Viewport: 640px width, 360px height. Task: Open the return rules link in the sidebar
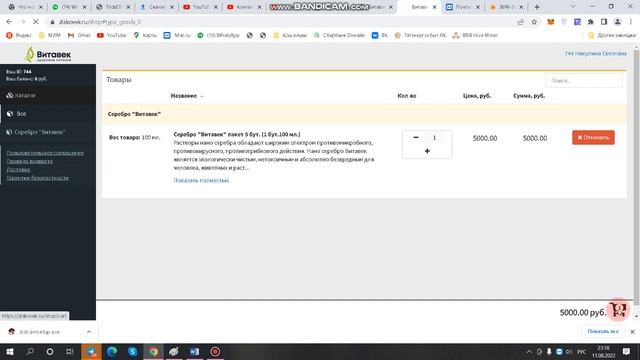(x=29, y=161)
